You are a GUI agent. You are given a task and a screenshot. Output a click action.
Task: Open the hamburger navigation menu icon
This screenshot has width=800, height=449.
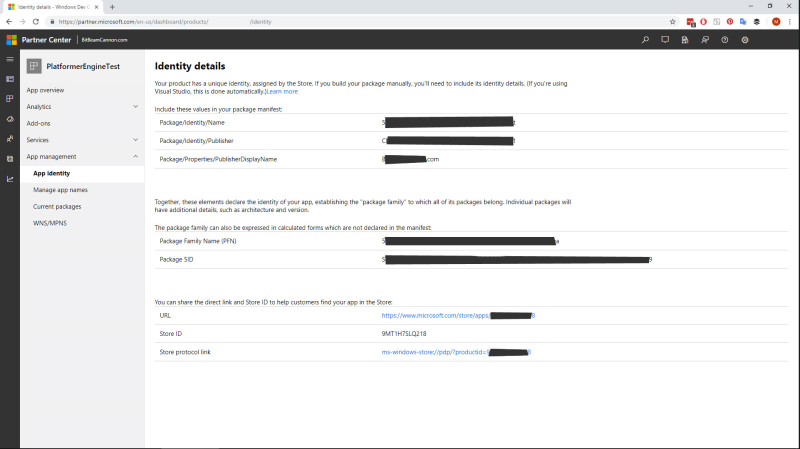[x=10, y=59]
